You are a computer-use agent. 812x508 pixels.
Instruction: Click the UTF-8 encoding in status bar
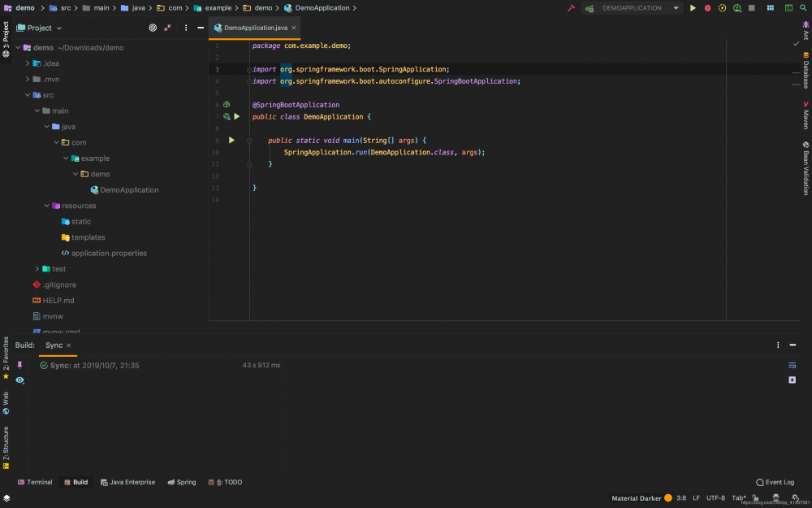pos(715,497)
